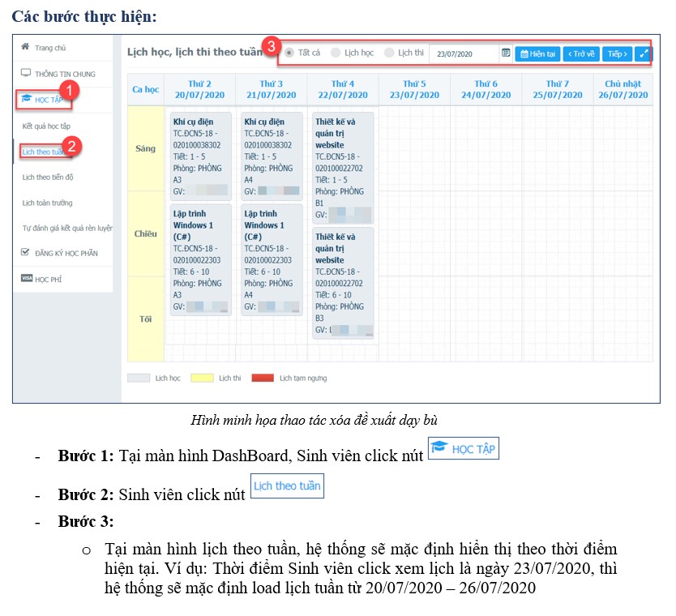
Task: Click the Trở về button
Action: 581,53
